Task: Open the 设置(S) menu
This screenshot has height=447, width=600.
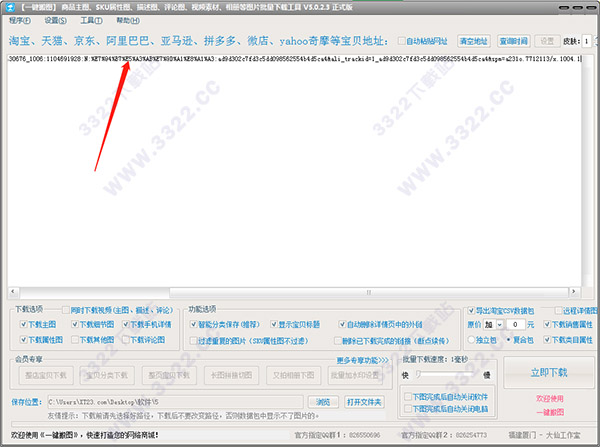Action: [x=55, y=20]
